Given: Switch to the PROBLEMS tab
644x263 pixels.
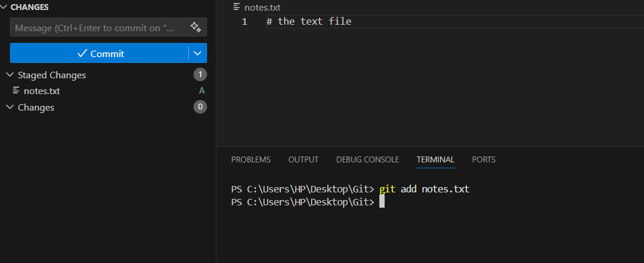Looking at the screenshot, I should [251, 159].
